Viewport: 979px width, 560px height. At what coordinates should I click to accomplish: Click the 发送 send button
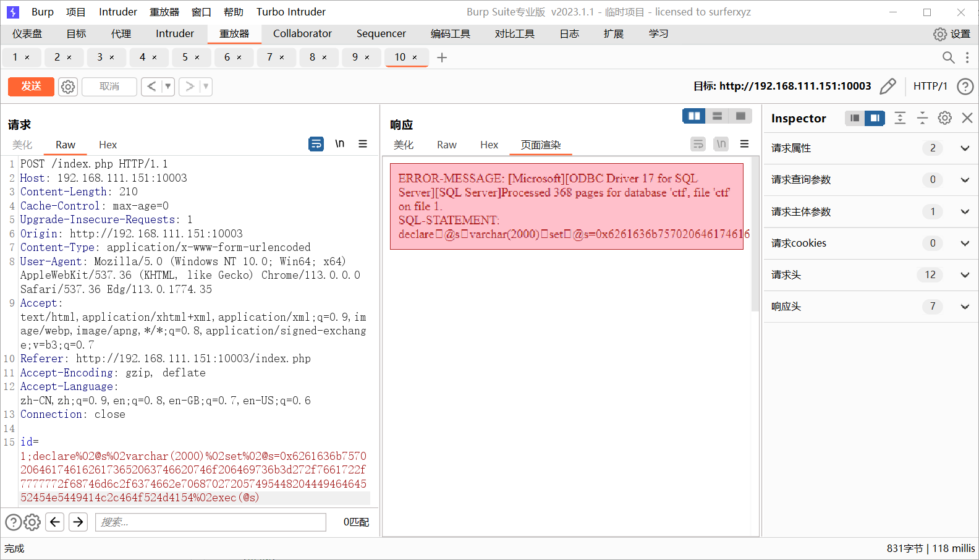[x=31, y=87]
